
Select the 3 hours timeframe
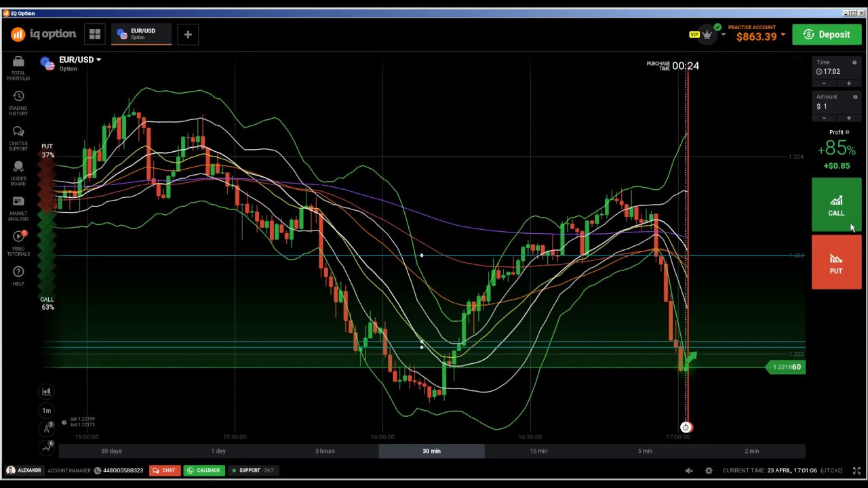point(325,451)
